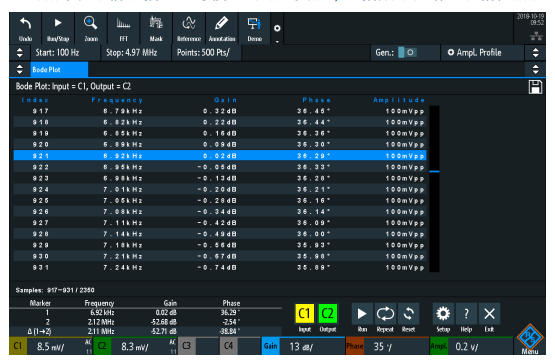The image size is (555, 361).
Task: Toggle the Ampl. trace label
Action: (x=439, y=346)
